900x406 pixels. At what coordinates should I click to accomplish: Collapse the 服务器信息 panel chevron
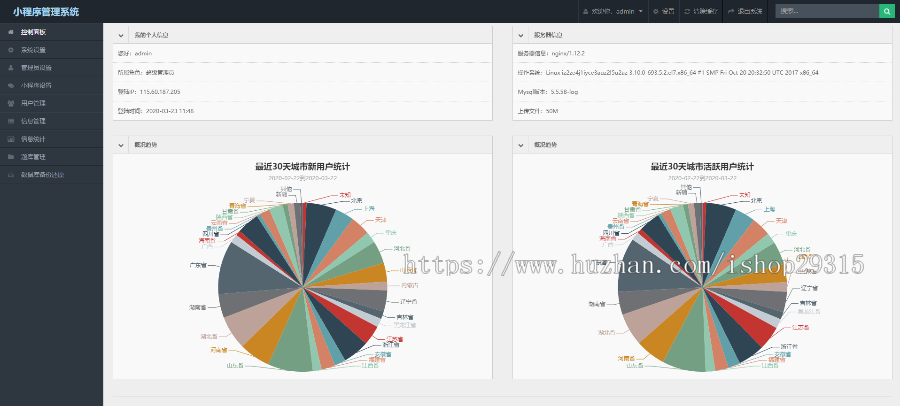[520, 35]
